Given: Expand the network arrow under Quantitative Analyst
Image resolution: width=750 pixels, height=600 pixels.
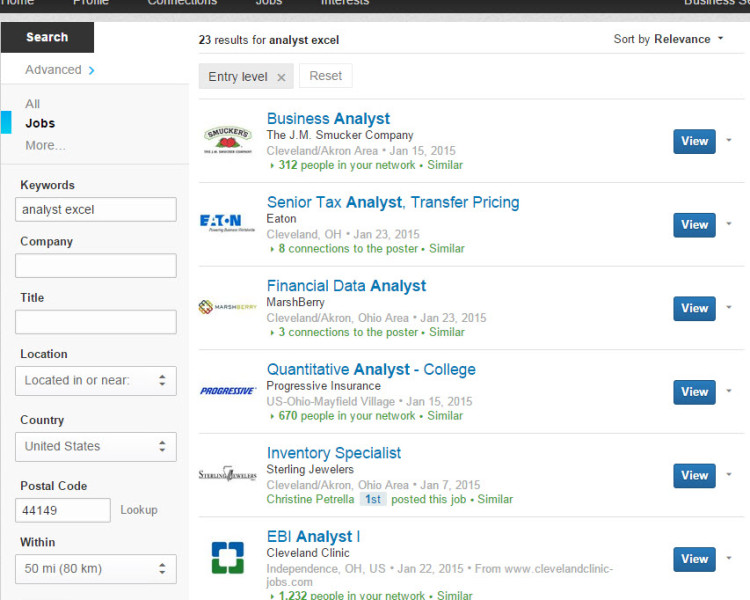Looking at the screenshot, I should [272, 417].
